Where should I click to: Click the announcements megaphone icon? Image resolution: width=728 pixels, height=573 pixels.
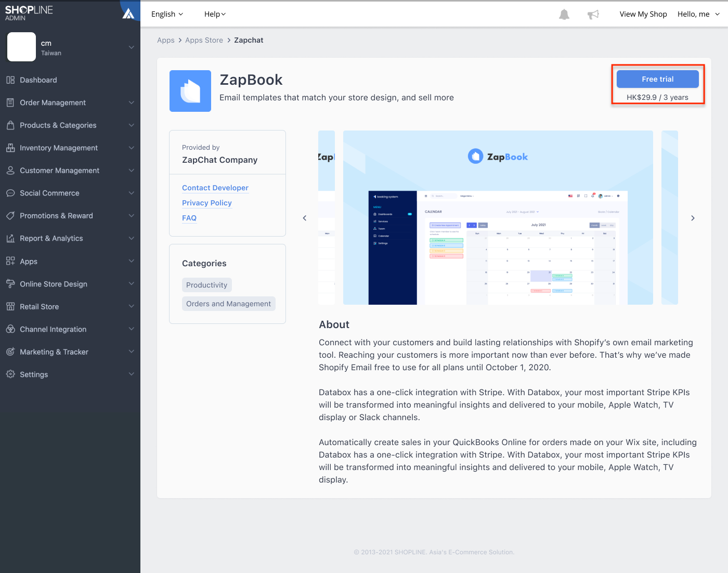[593, 15]
